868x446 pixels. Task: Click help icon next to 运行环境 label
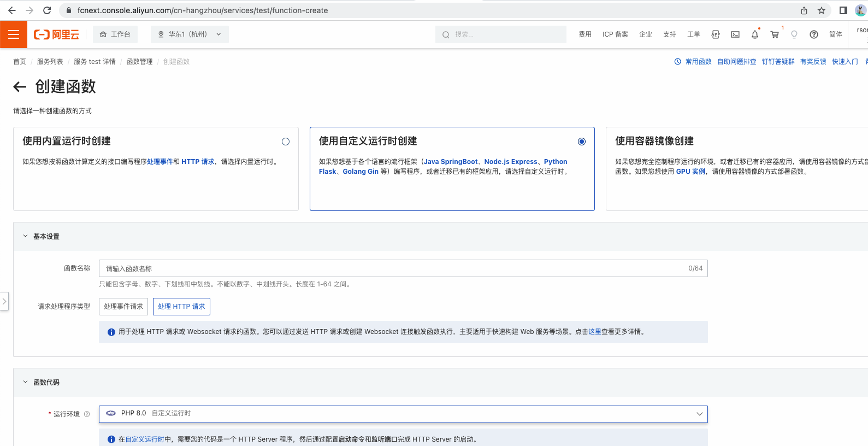(x=87, y=414)
